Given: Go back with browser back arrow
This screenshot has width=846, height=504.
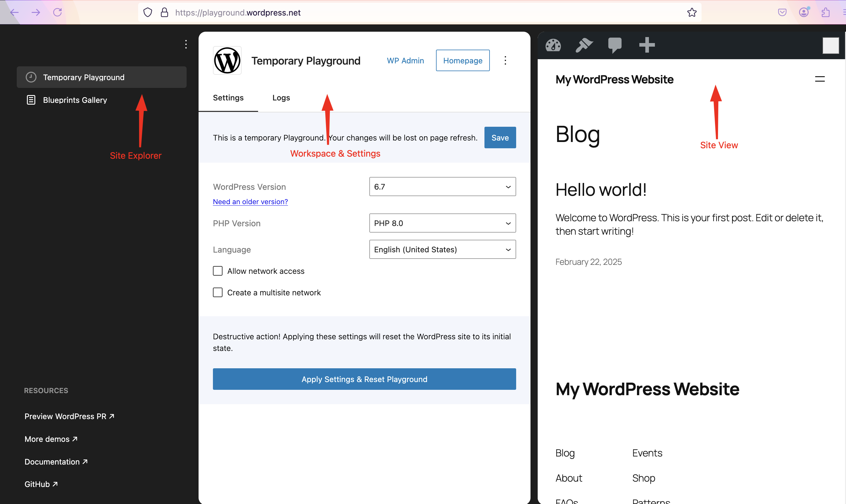Looking at the screenshot, I should click(x=14, y=13).
